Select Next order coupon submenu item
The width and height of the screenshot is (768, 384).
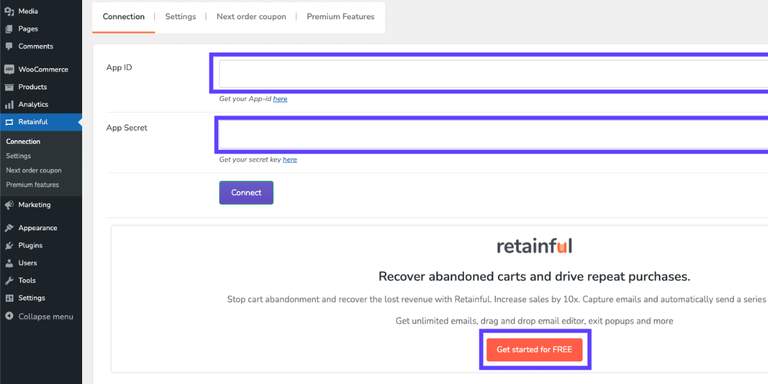tap(34, 170)
